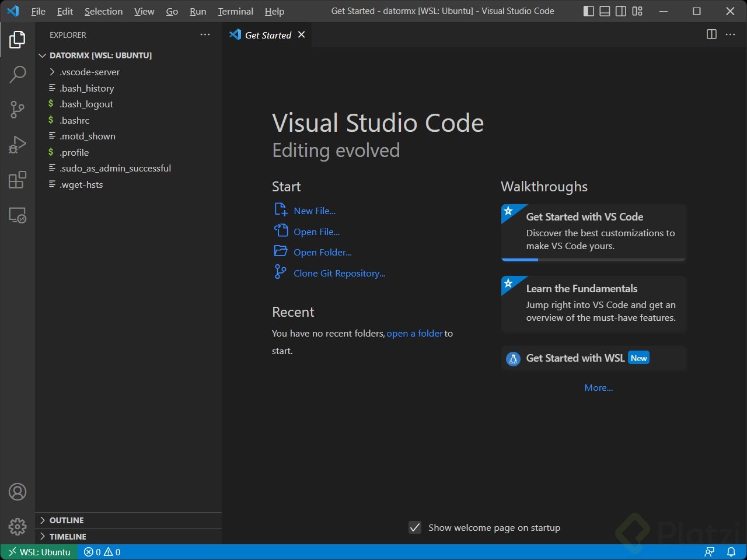
Task: Click the Clone Git Repository link
Action: [339, 274]
